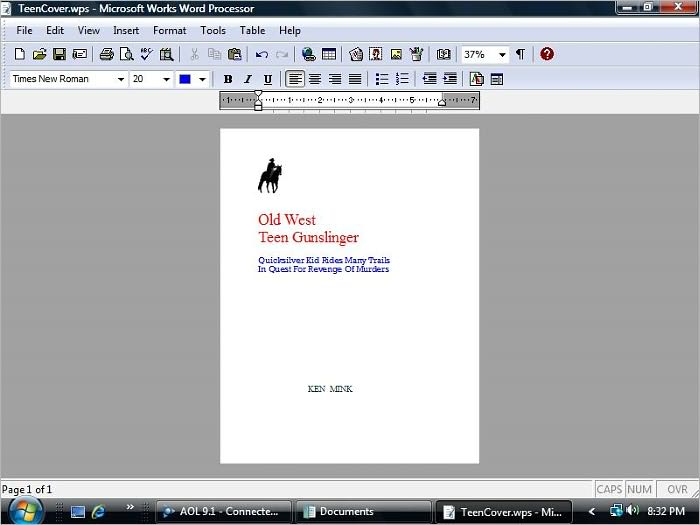Image resolution: width=700 pixels, height=525 pixels.
Task: Open the Table menu
Action: (252, 30)
